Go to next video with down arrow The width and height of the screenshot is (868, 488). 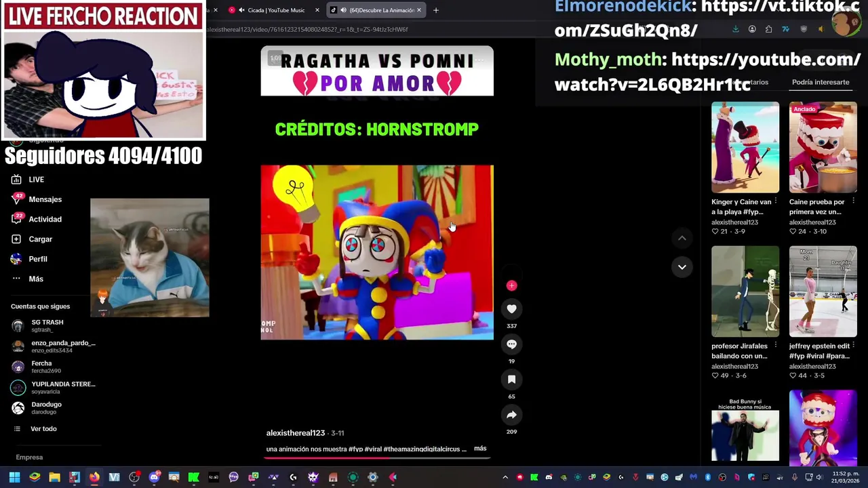click(682, 267)
